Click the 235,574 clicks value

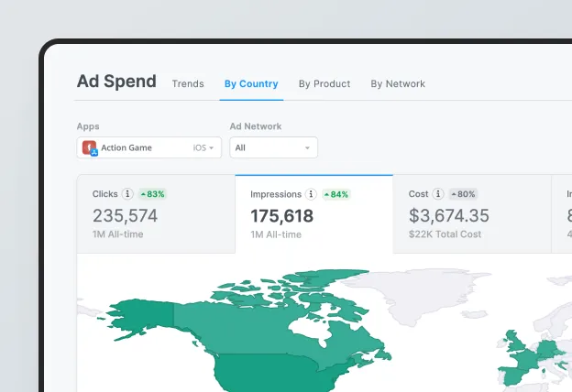point(125,215)
